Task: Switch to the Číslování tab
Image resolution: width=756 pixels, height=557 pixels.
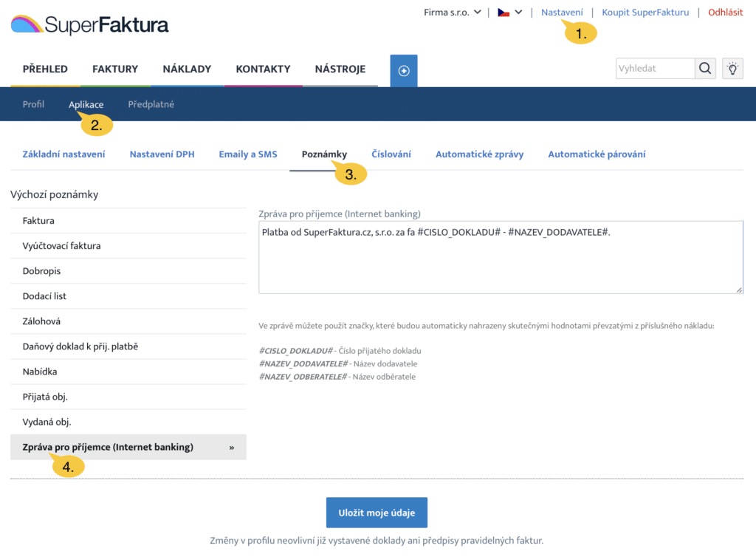Action: pos(391,154)
